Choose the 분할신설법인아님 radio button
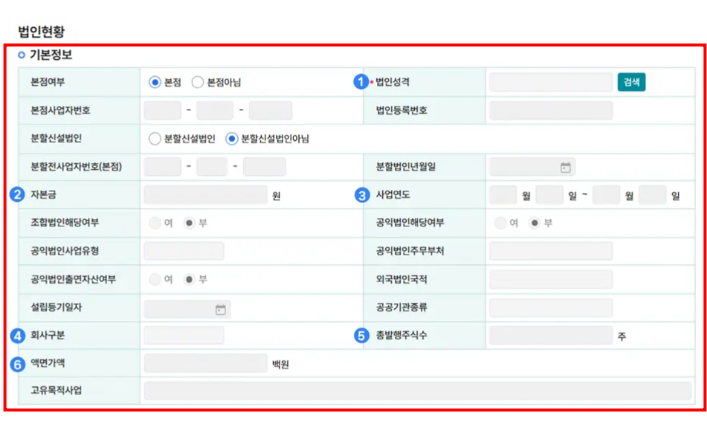707x421 pixels. tap(232, 138)
